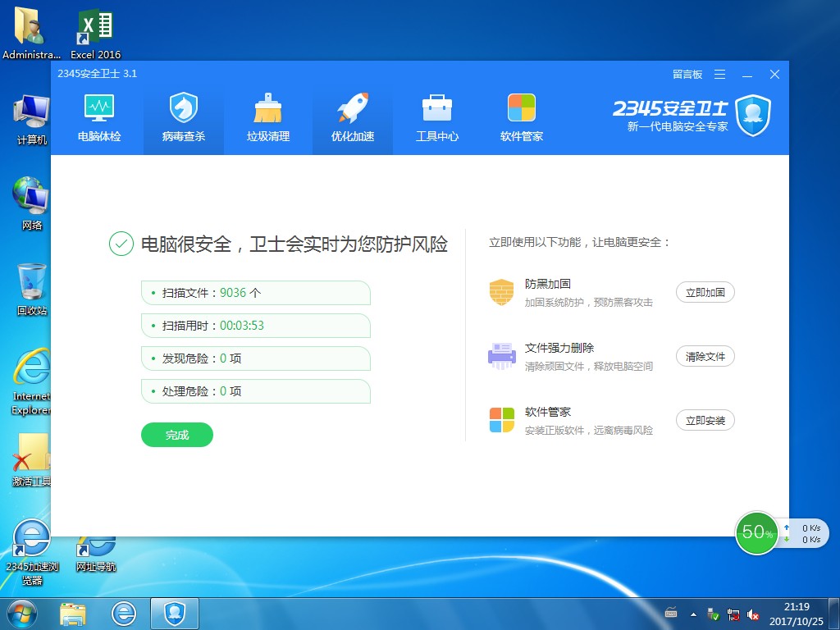The width and height of the screenshot is (840, 630).
Task: Select the 2345加速浏览器 desktop shortcut
Action: point(32,552)
